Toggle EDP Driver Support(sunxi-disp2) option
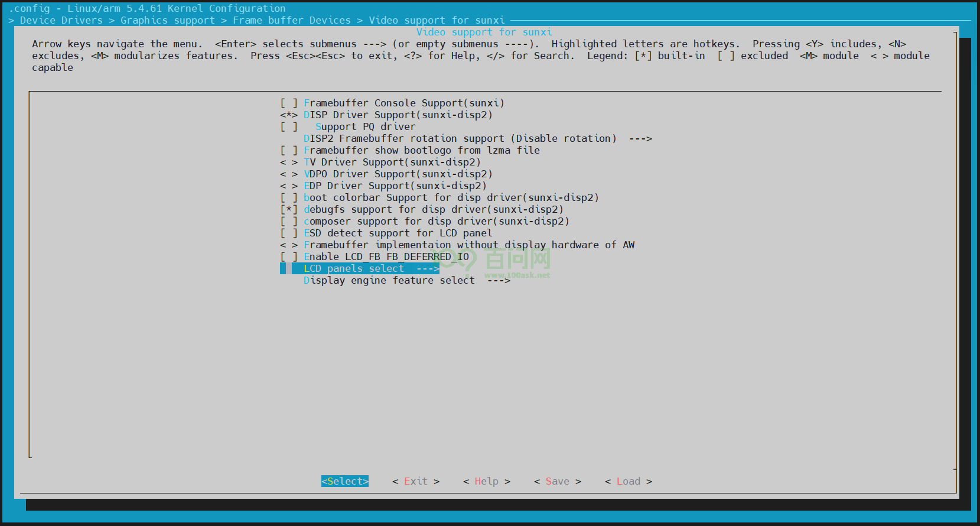The height and width of the screenshot is (526, 980). (395, 186)
